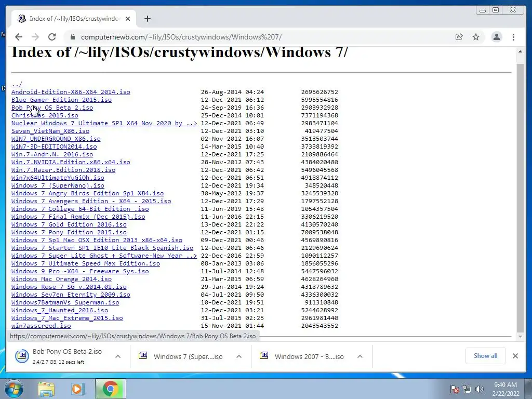Download Windows 7 Angry Birds Edition iso

point(87,193)
